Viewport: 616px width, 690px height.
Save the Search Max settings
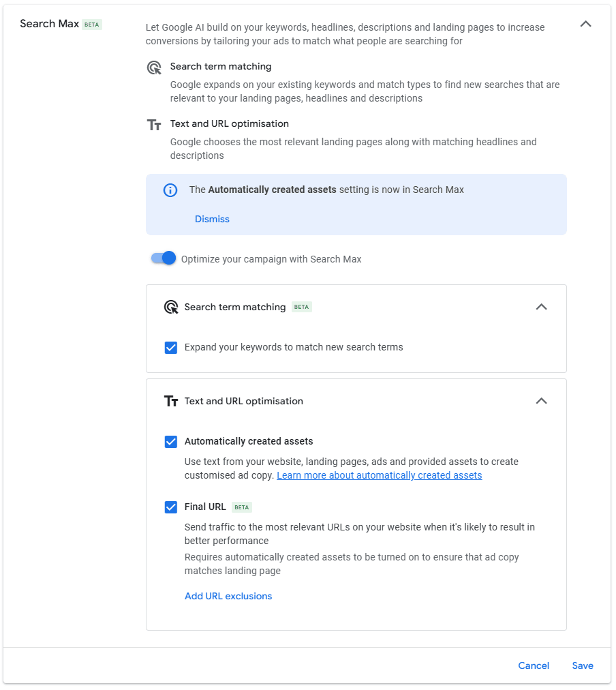point(583,665)
